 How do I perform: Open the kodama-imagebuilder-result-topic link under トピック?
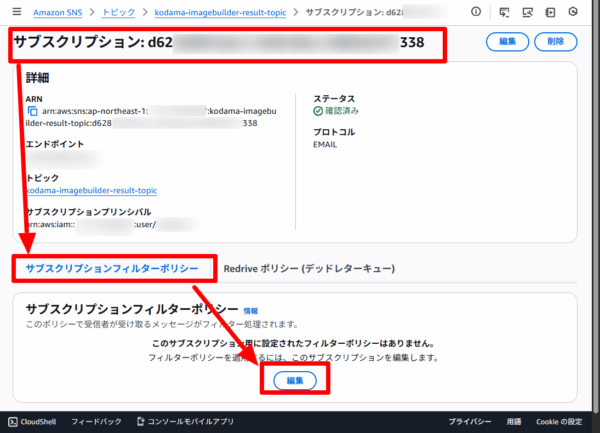91,190
